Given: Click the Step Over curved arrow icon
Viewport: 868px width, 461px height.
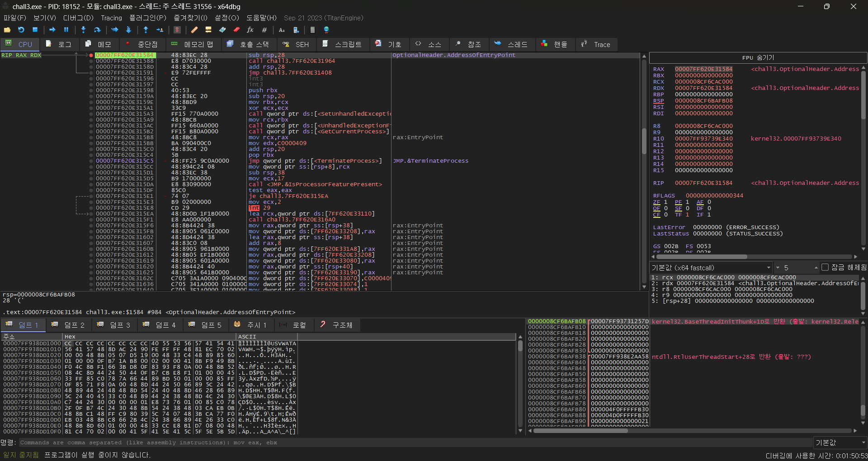Looking at the screenshot, I should point(97,30).
